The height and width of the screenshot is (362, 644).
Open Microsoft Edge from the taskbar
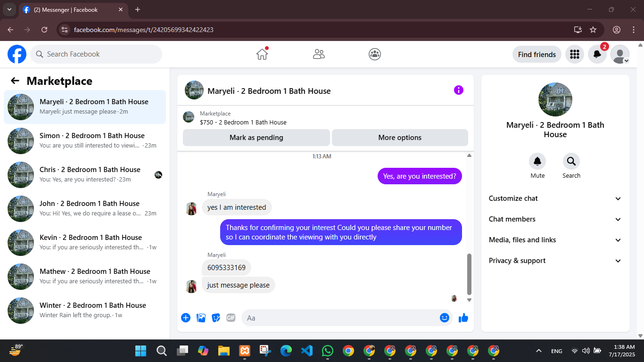tap(286, 351)
